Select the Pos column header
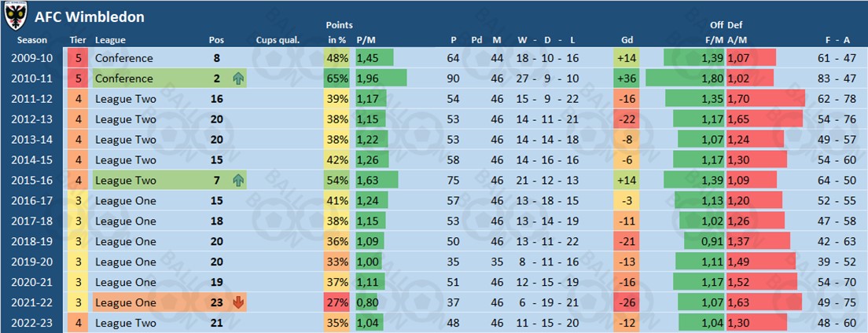 (x=216, y=40)
